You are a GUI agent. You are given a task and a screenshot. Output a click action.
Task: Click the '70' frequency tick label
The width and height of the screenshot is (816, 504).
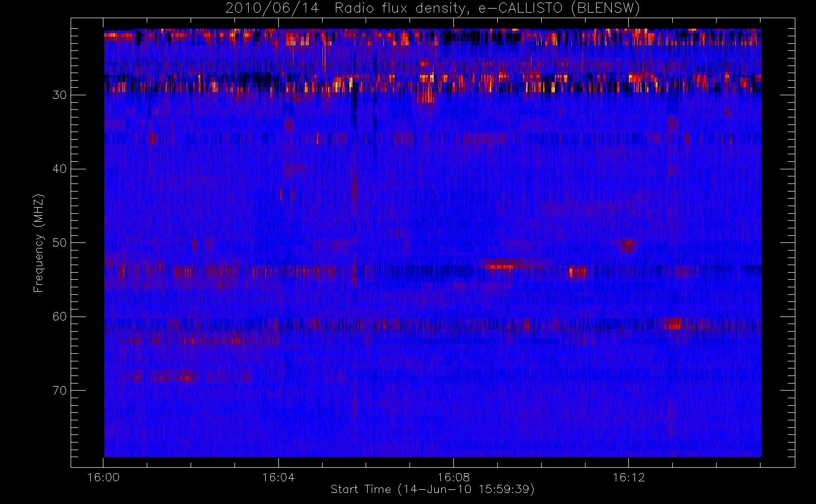60,391
